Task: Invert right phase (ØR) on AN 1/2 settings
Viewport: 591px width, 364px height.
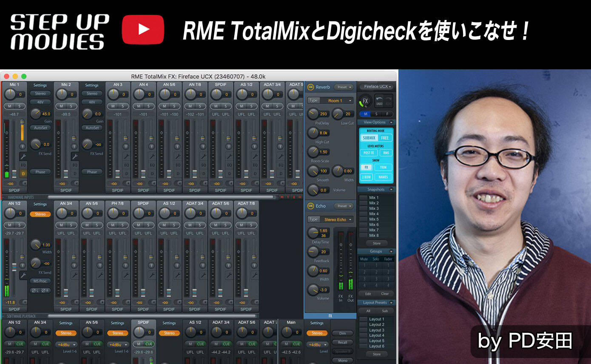Action: tap(45, 290)
